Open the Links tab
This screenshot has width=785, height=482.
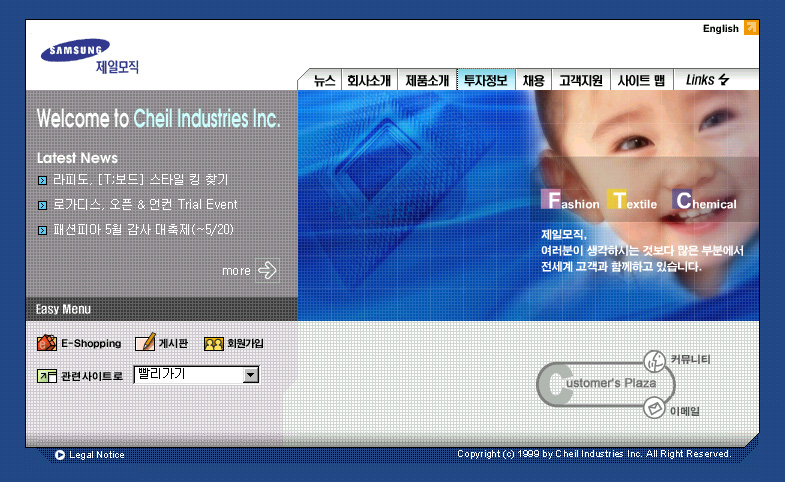click(708, 80)
